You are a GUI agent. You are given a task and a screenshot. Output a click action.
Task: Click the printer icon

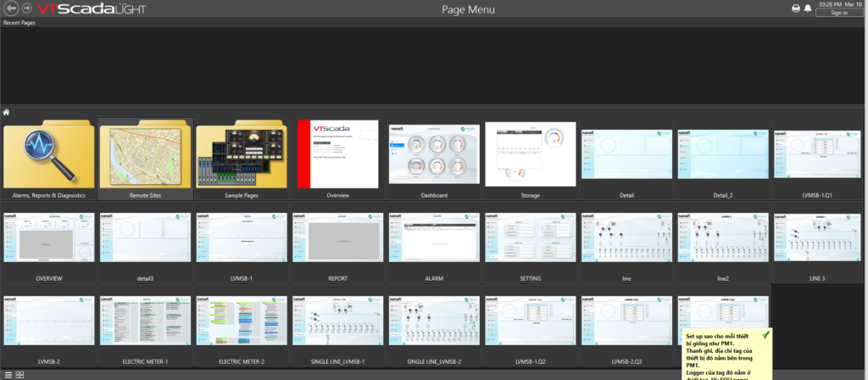tap(796, 8)
